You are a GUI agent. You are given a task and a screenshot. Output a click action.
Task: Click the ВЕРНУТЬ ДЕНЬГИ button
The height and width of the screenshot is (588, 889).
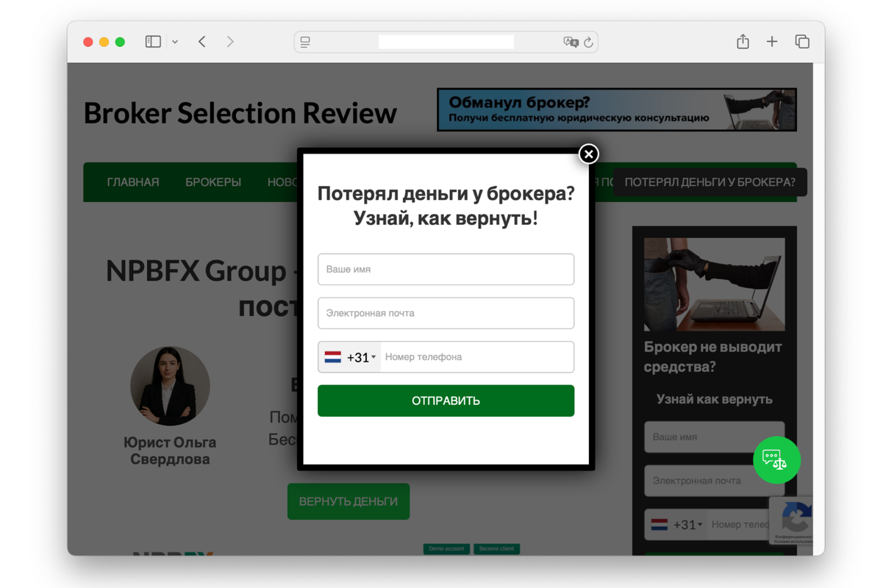tap(348, 501)
